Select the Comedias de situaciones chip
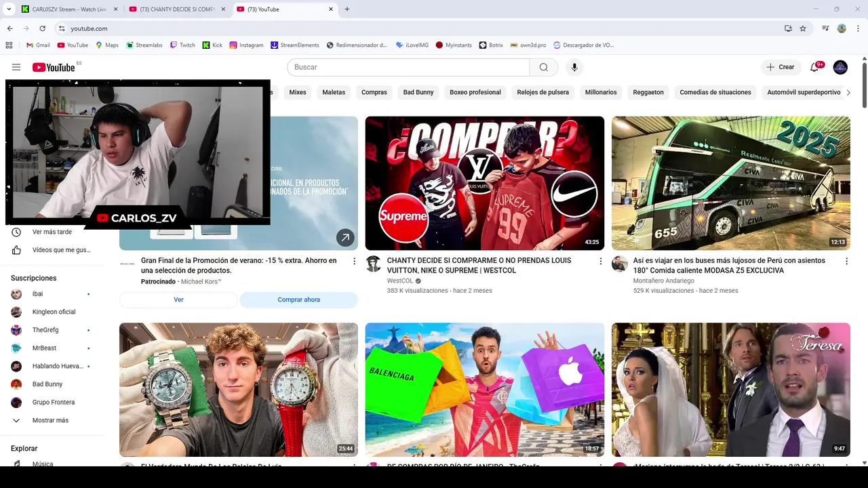Screen dimensions: 868x488 coord(715,92)
